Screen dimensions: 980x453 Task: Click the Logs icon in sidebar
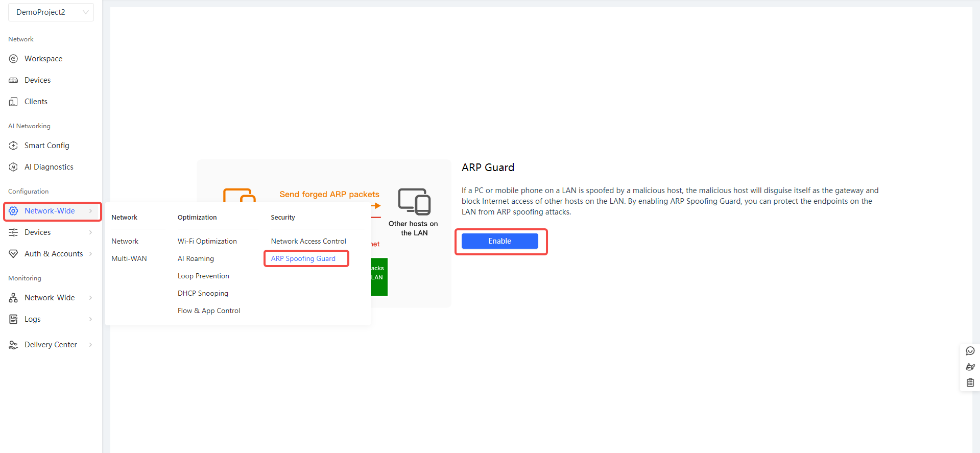13,319
